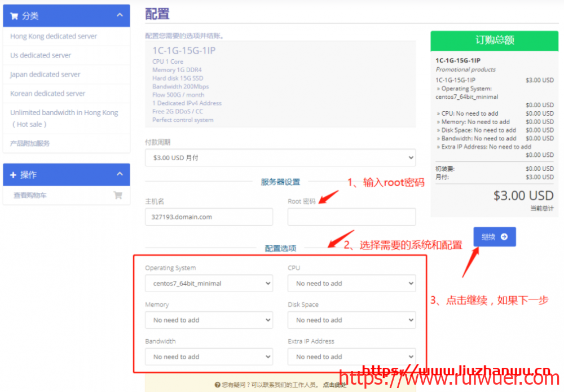The height and width of the screenshot is (392, 564).
Task: Open the 付款周期 billing cycle dropdown
Action: point(280,158)
